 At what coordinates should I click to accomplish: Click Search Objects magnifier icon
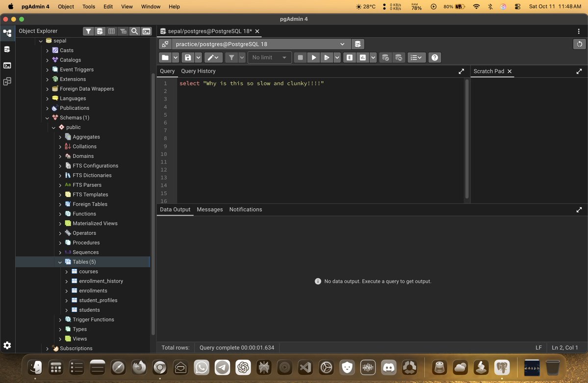tap(135, 31)
